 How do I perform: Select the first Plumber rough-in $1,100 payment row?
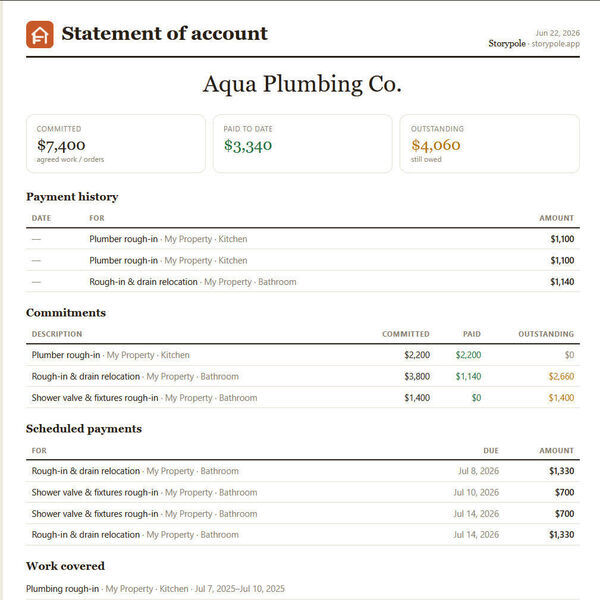(x=303, y=239)
